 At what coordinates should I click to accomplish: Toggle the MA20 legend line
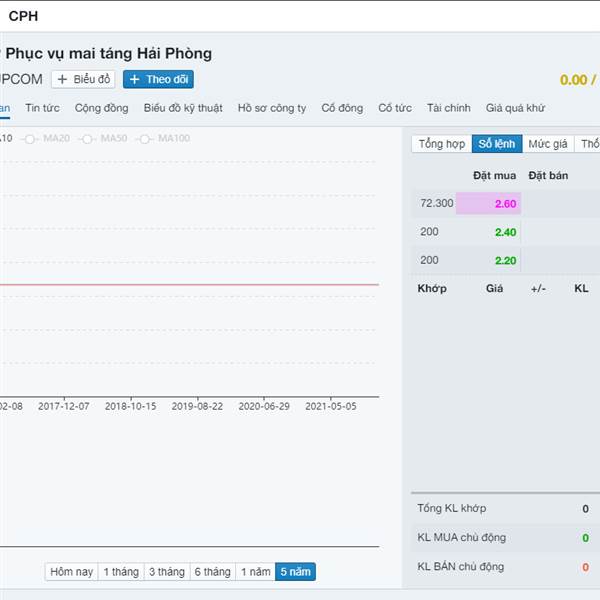[46, 138]
